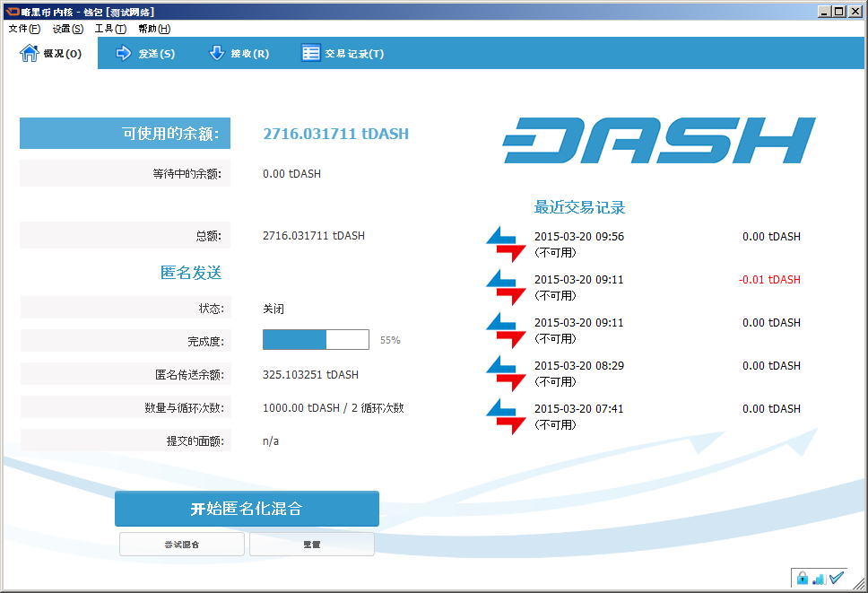Click the download arrow icon for 接收
The height and width of the screenshot is (593, 868).
(216, 53)
